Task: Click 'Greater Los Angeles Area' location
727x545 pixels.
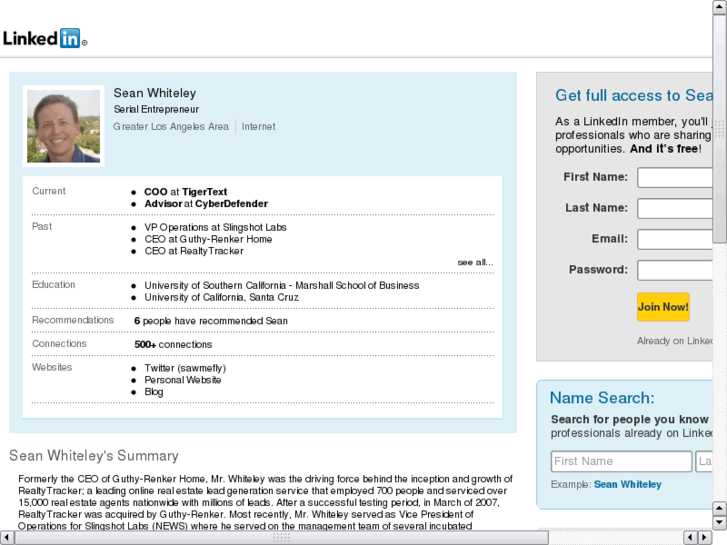Action: click(x=171, y=127)
